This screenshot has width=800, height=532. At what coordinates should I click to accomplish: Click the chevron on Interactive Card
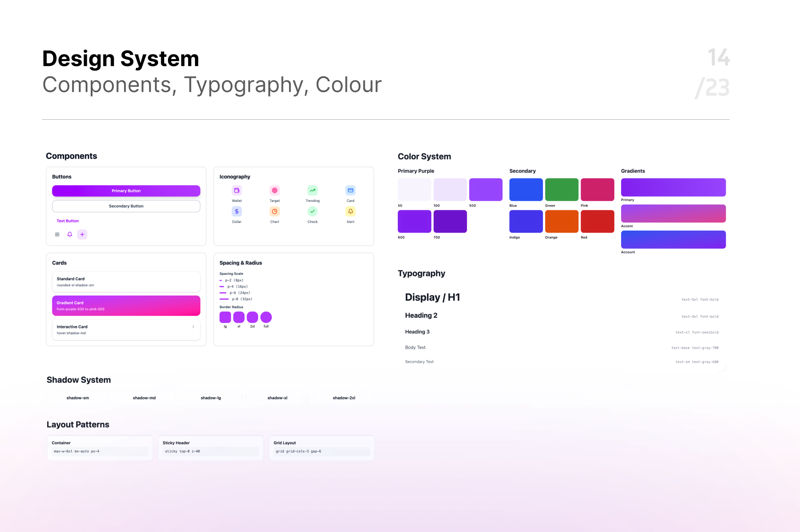pos(193,327)
